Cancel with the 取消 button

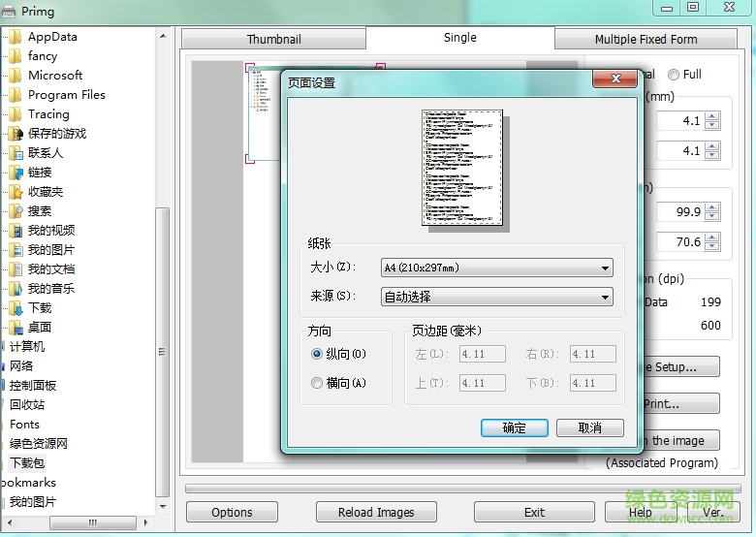[x=589, y=427]
